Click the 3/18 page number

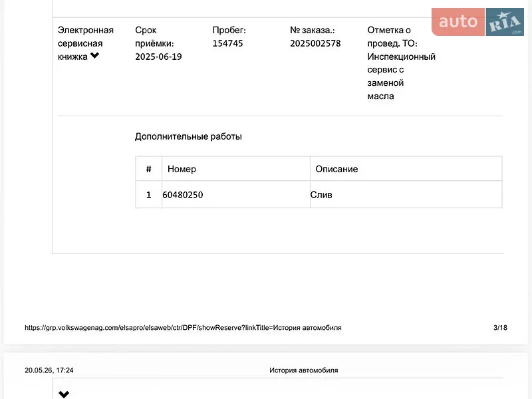[500, 328]
